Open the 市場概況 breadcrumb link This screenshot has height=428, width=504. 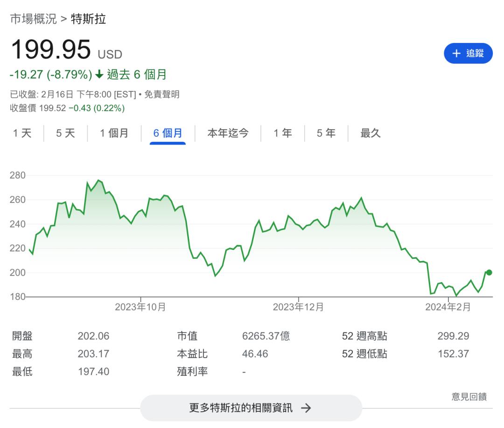pyautogui.click(x=33, y=19)
